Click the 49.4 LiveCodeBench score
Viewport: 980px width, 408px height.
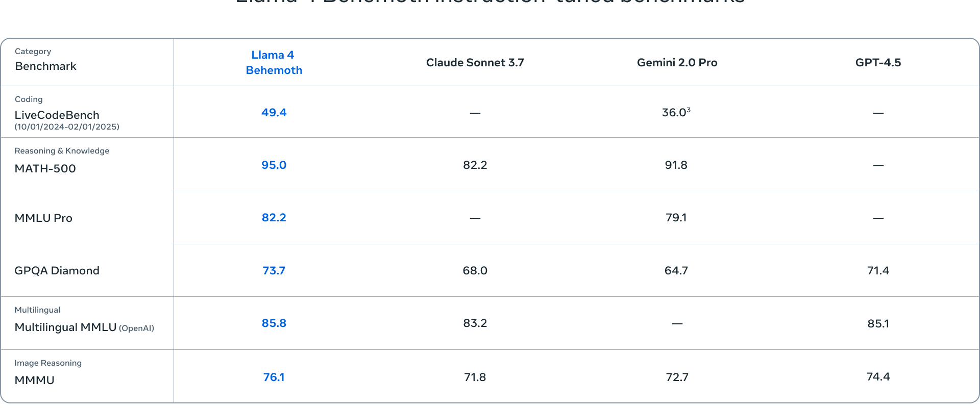coord(274,113)
